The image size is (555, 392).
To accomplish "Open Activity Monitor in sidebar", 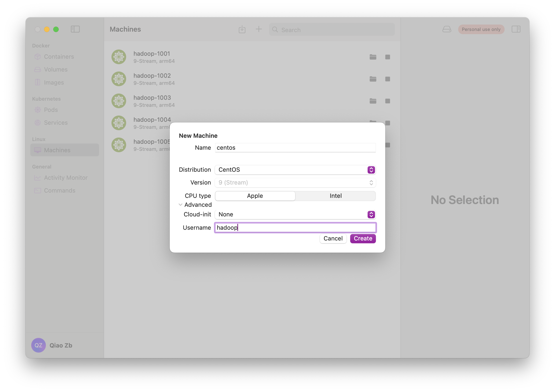I will 66,178.
